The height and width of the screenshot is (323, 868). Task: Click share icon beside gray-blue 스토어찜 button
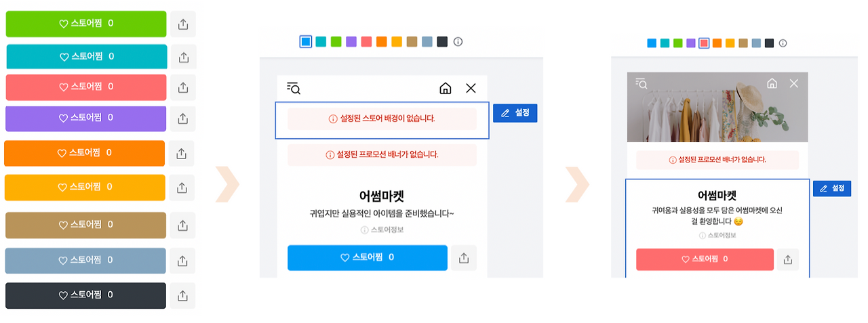182,261
